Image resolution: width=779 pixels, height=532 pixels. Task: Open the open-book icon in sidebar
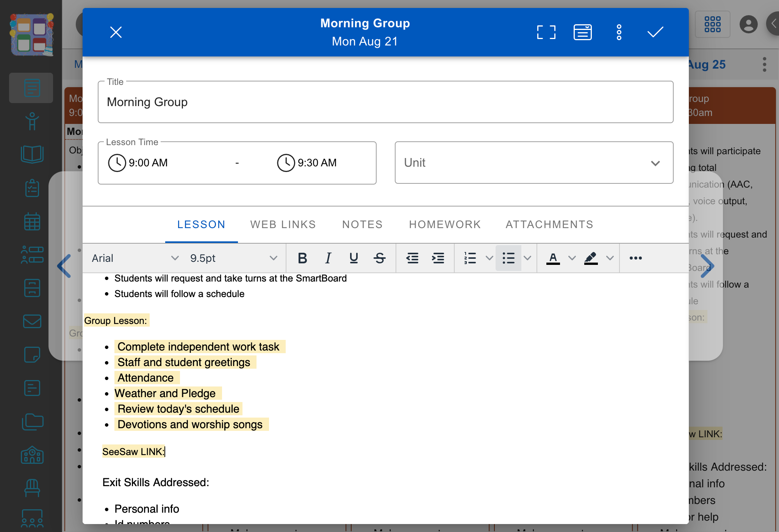click(32, 154)
